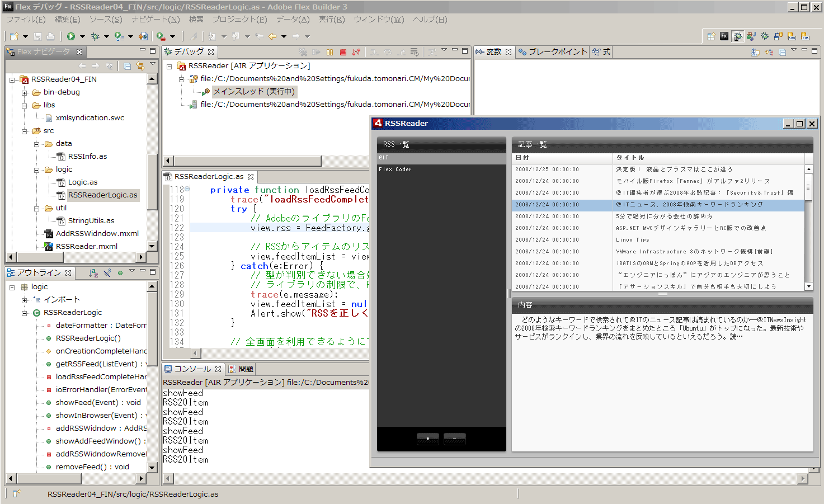Click the Java perspective icon
This screenshot has width=824, height=504.
[751, 36]
